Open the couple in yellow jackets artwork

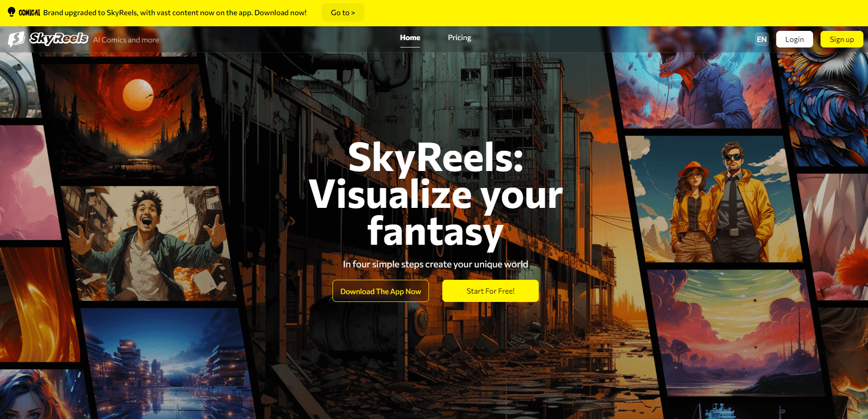714,199
